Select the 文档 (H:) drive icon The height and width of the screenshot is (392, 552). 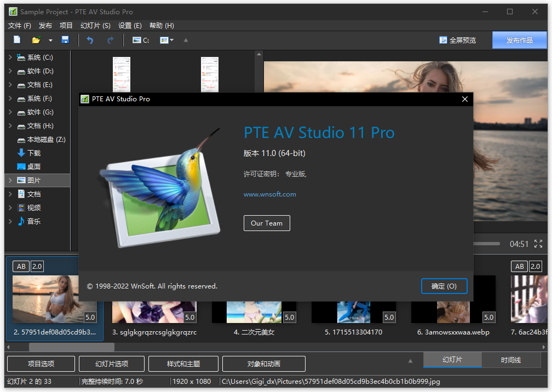tap(21, 126)
